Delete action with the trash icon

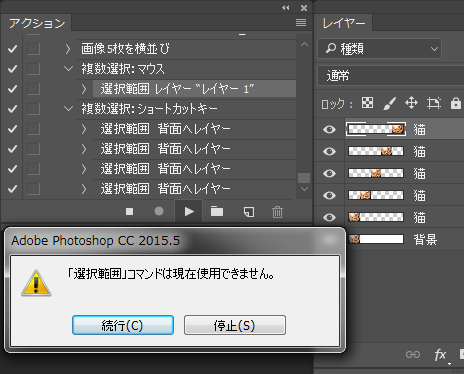(277, 212)
